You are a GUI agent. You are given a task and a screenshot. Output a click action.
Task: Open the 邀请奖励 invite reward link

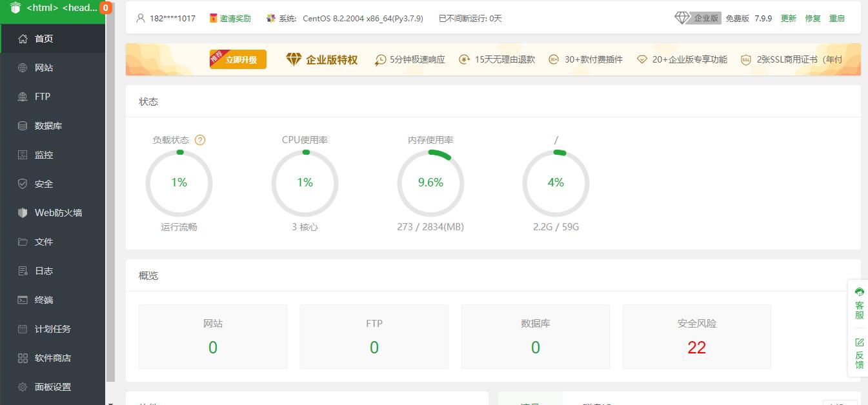[236, 18]
